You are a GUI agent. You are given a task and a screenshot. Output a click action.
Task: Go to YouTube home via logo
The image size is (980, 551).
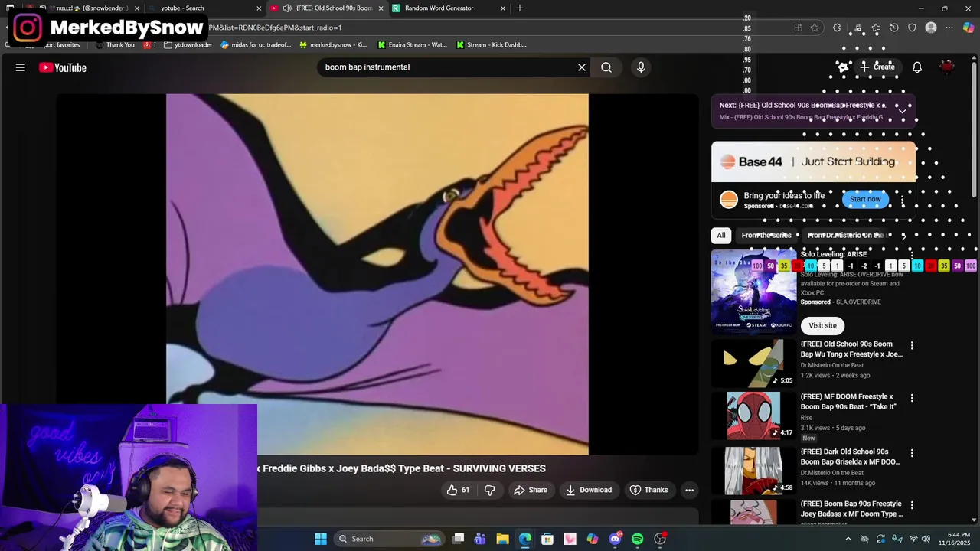[63, 67]
